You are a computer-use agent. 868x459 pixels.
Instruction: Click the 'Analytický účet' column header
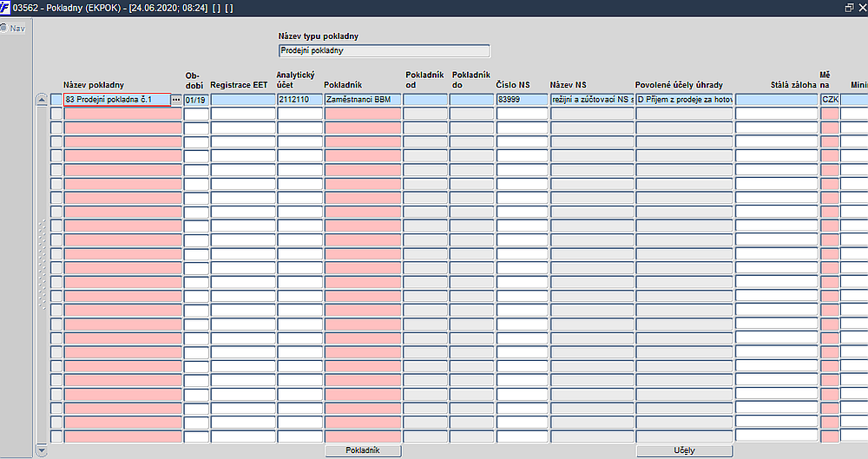[296, 80]
